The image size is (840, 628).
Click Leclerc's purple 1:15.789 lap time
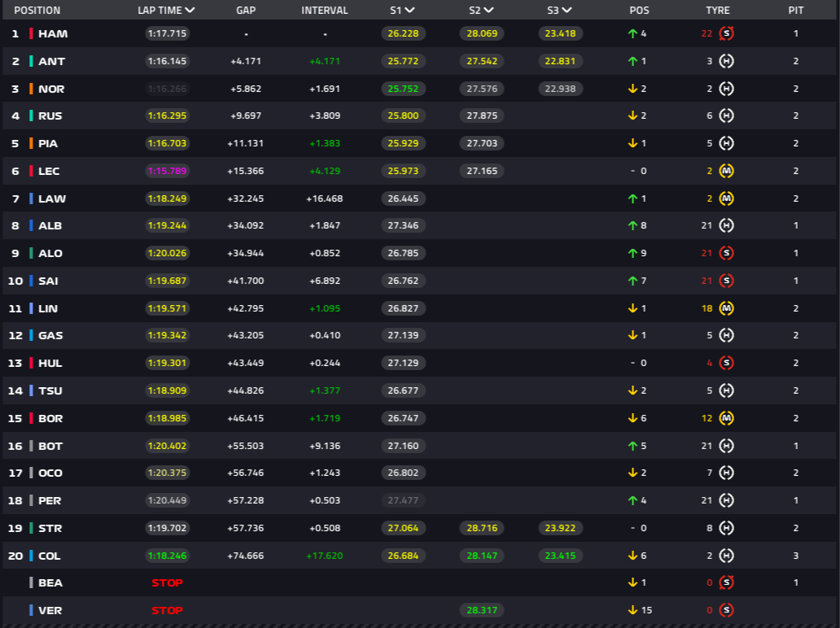[167, 171]
